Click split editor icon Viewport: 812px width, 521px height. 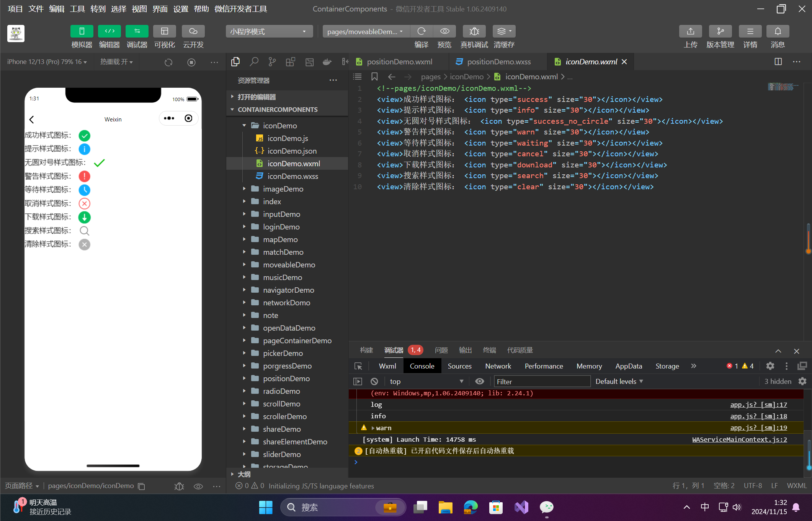(x=778, y=62)
